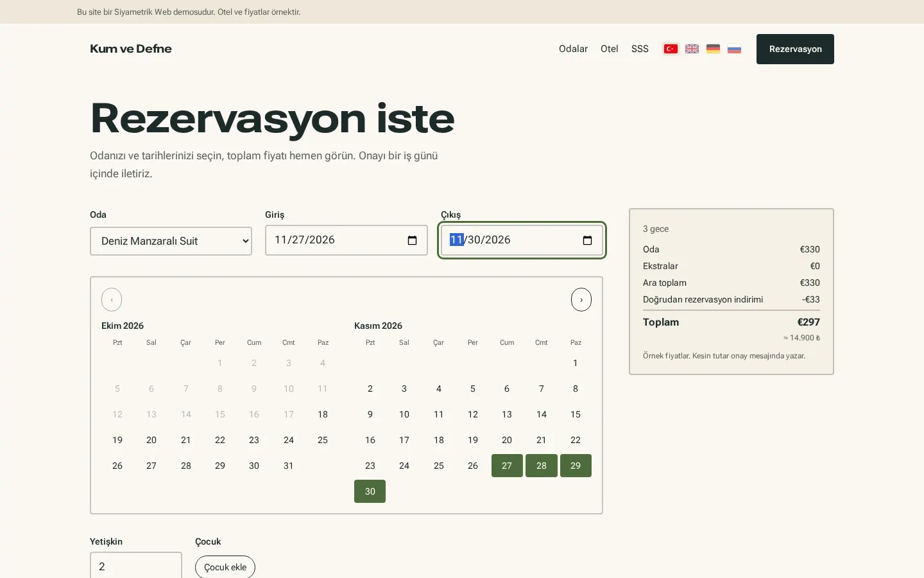The image size is (924, 578).
Task: Open Odalar menu item
Action: click(573, 49)
